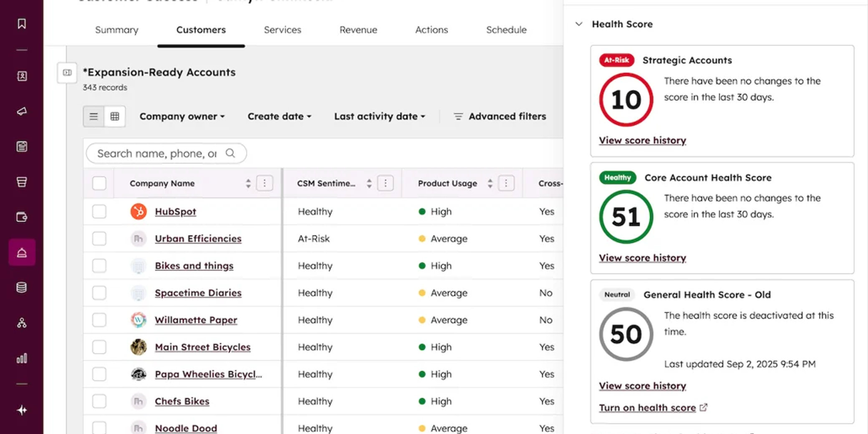The image size is (868, 434).
Task: Open Advanced filters
Action: (x=500, y=116)
